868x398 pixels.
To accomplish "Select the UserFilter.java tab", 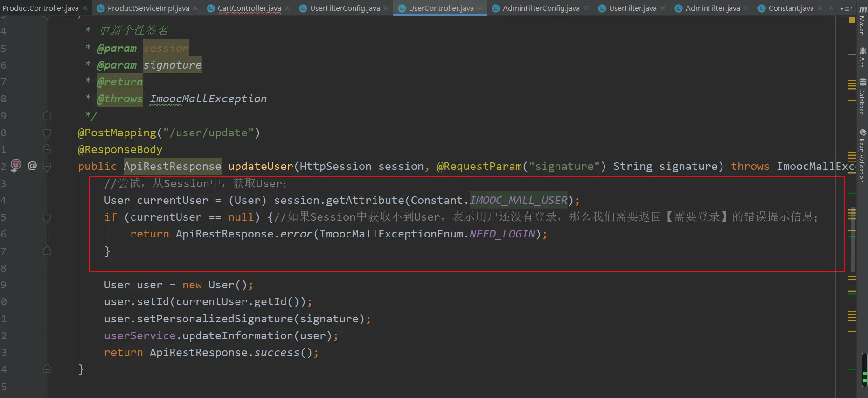I will [x=632, y=8].
